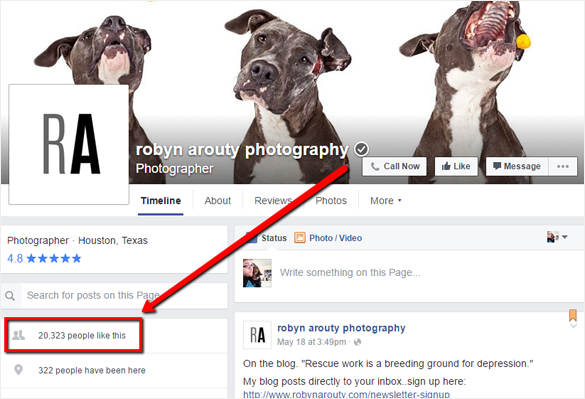Click the people likes icon

[18, 335]
